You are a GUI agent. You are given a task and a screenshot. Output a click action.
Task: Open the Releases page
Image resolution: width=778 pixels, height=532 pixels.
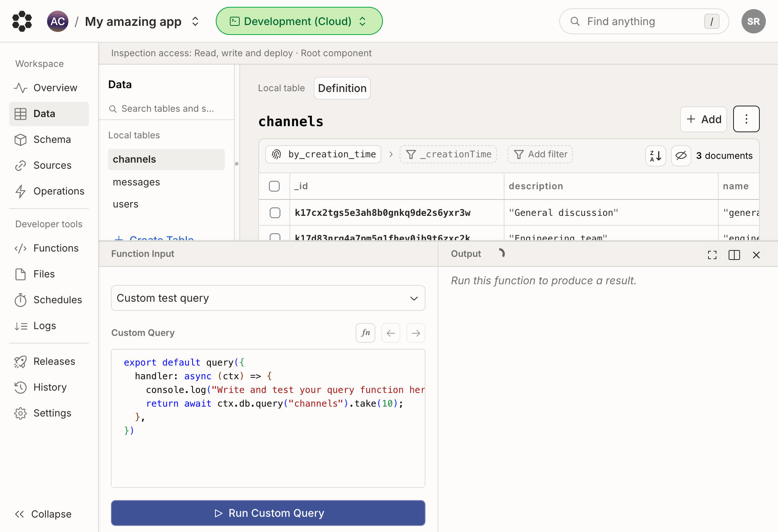tap(49, 361)
